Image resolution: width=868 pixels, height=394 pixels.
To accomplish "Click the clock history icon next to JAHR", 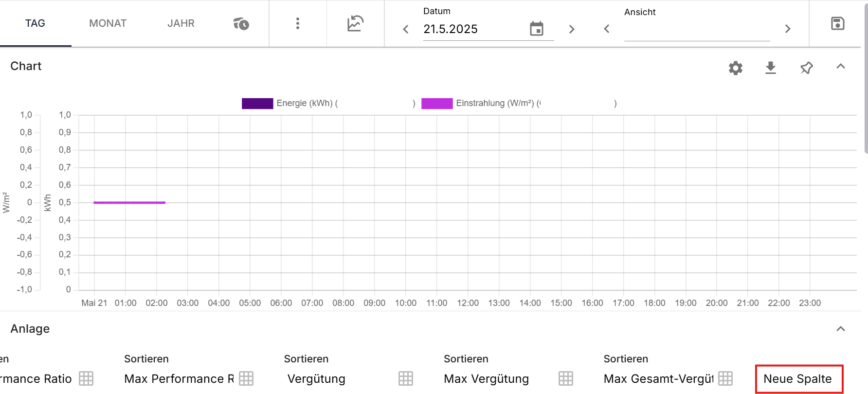I will point(241,23).
